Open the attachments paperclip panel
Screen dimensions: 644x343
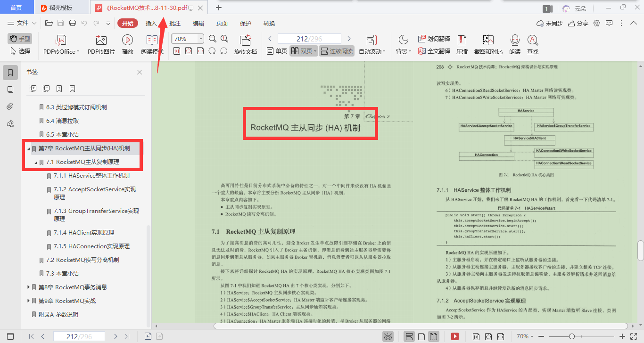coord(10,106)
